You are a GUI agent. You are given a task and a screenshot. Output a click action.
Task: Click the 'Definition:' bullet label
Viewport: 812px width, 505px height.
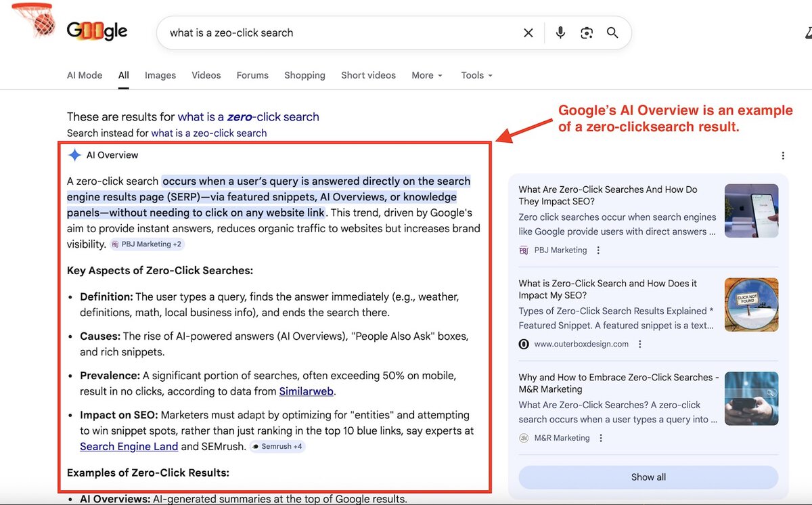coord(106,297)
